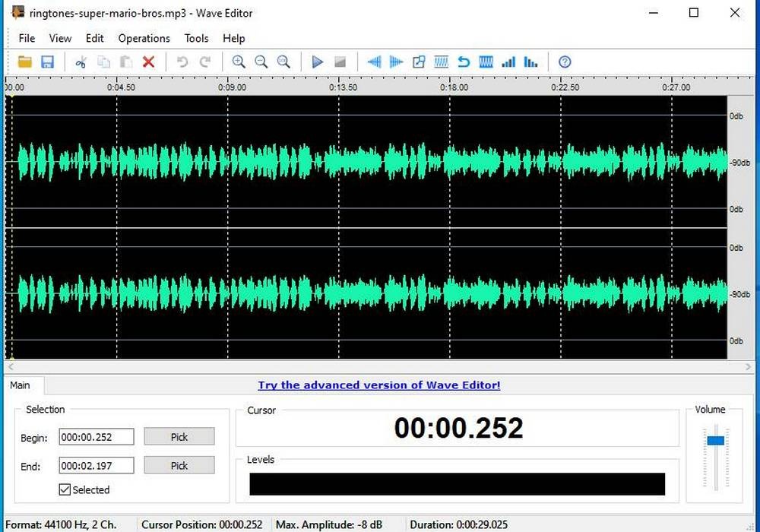Viewport: 760px width, 532px height.
Task: Click the Pick button for Begin time
Action: [x=179, y=436]
